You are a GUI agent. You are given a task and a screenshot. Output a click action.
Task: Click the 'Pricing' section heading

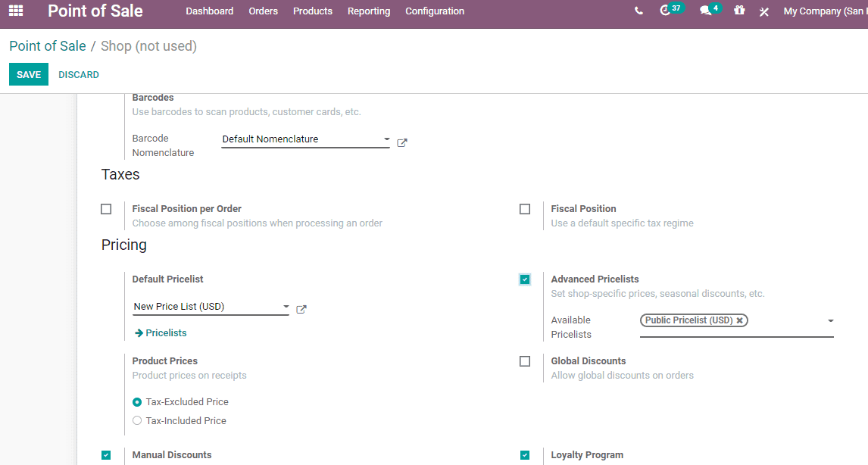click(124, 245)
